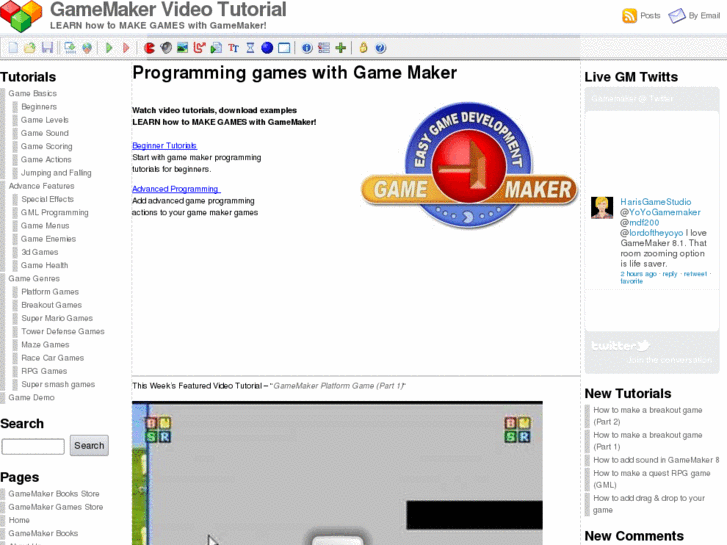The width and height of the screenshot is (727, 545).
Task: Click the tweet's retweet link
Action: point(695,274)
